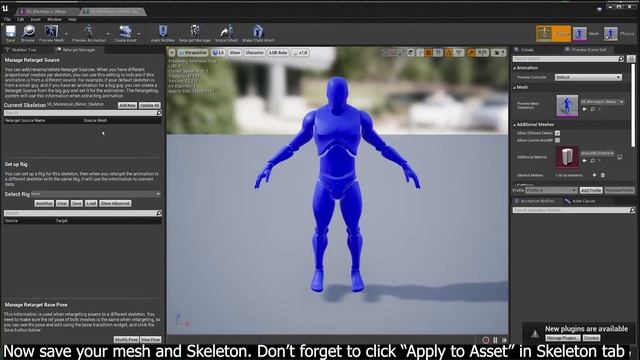The image size is (640, 360).
Task: Click the Preview Mesh thumbnail
Action: point(567,106)
